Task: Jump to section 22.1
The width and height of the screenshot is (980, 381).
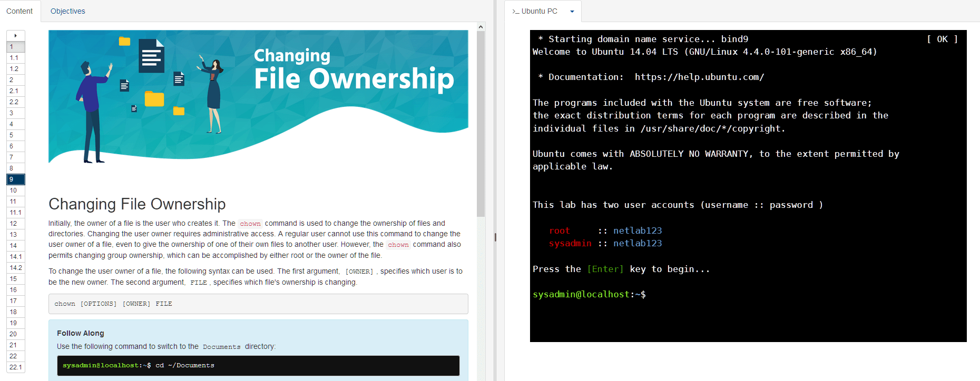Action: coord(16,367)
